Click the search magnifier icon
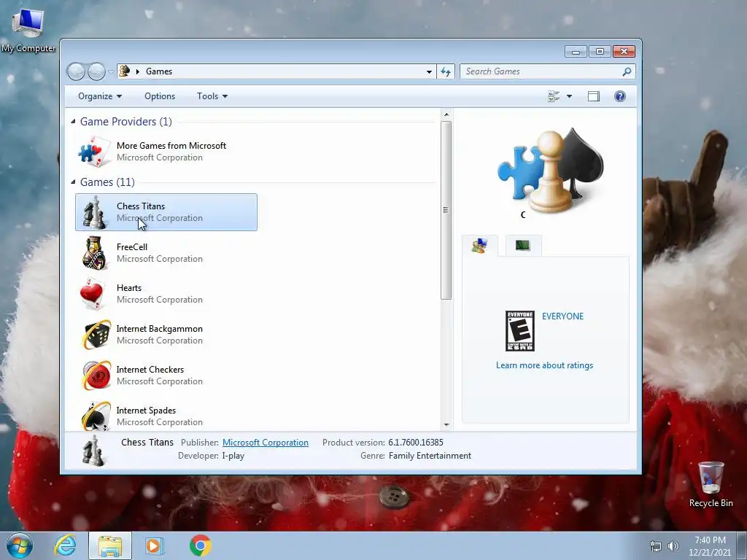This screenshot has width=747, height=560. (627, 71)
